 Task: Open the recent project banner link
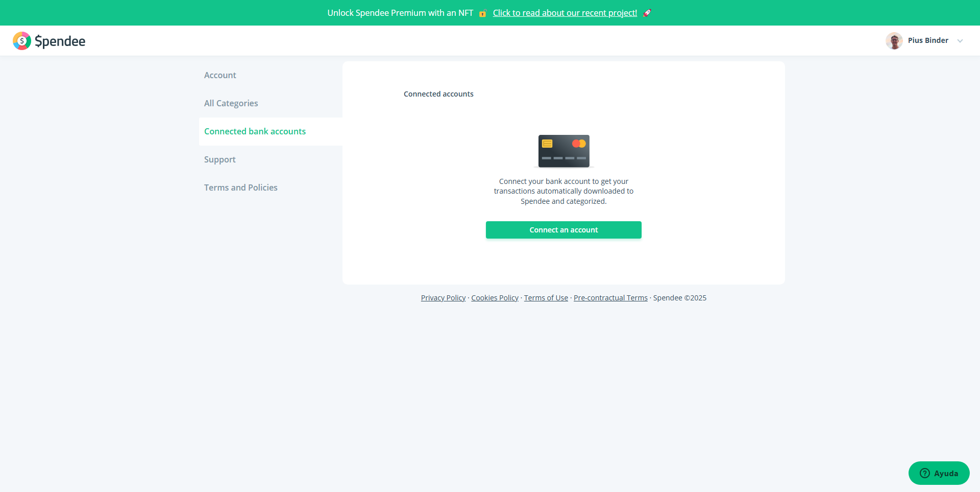565,13
